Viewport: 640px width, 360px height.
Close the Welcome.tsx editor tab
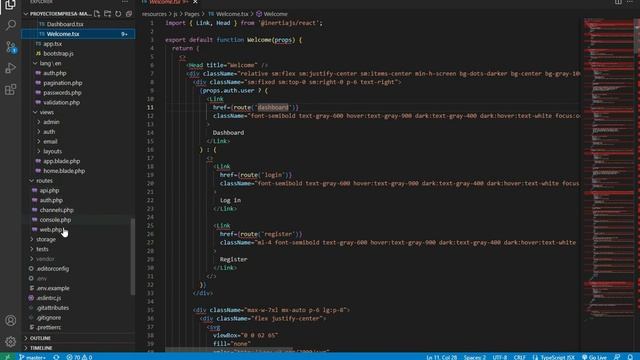pyautogui.click(x=195, y=2)
